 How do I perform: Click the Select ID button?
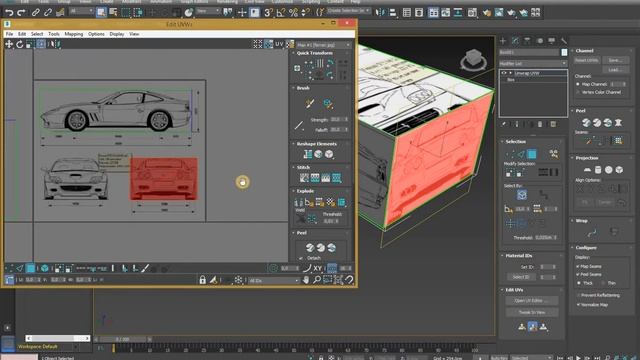521,277
